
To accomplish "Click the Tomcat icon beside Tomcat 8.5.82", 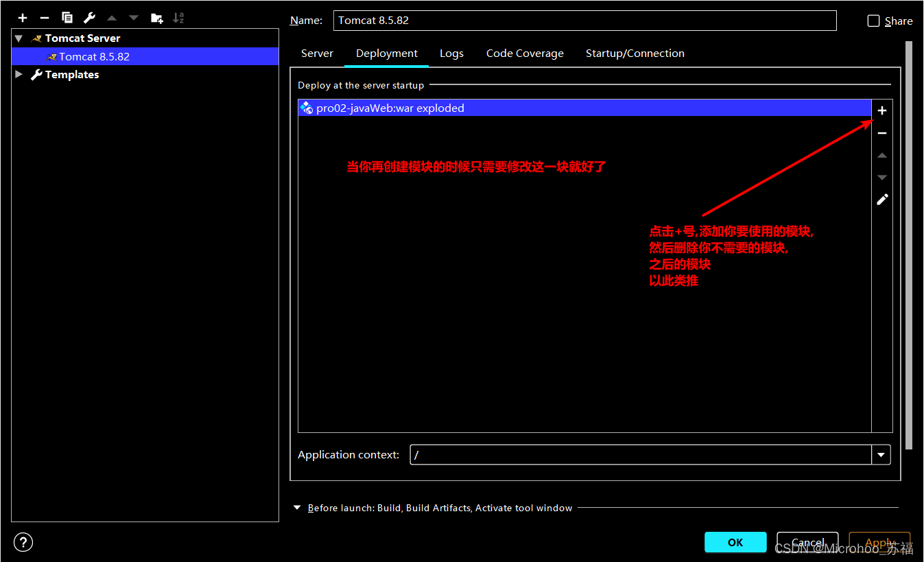I will (51, 57).
